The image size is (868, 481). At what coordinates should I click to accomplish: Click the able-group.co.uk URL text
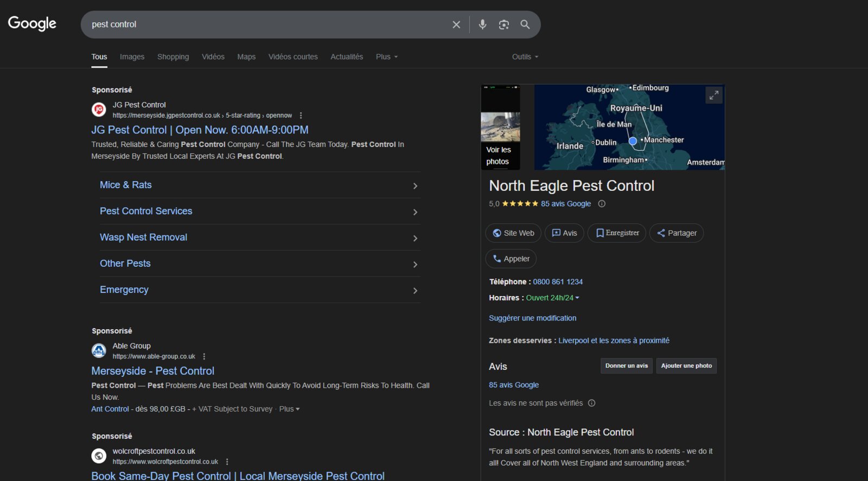pos(154,356)
